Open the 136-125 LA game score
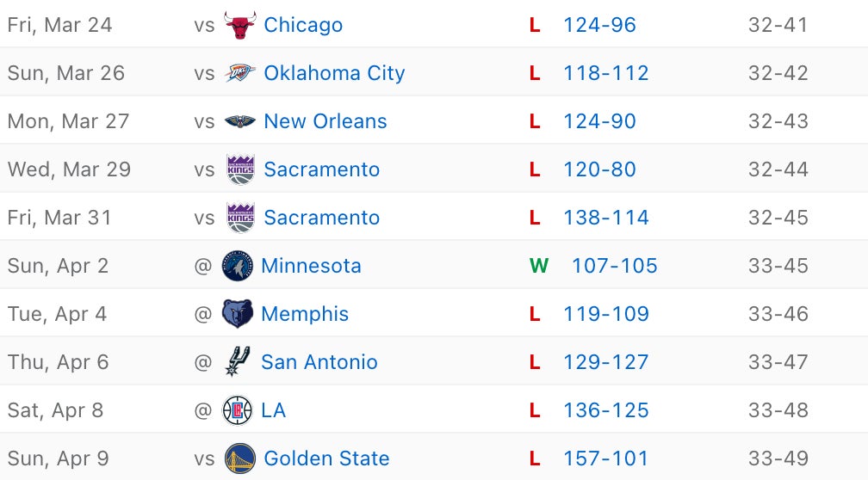The height and width of the screenshot is (480, 868). tap(606, 410)
